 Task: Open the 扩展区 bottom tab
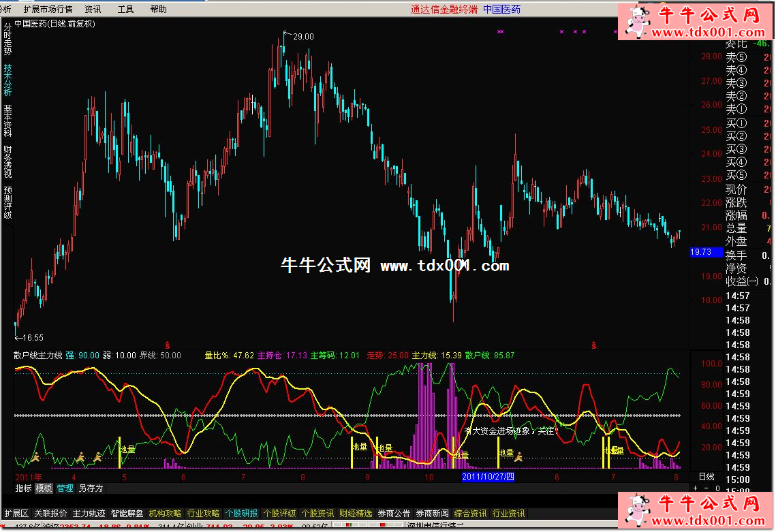point(16,513)
